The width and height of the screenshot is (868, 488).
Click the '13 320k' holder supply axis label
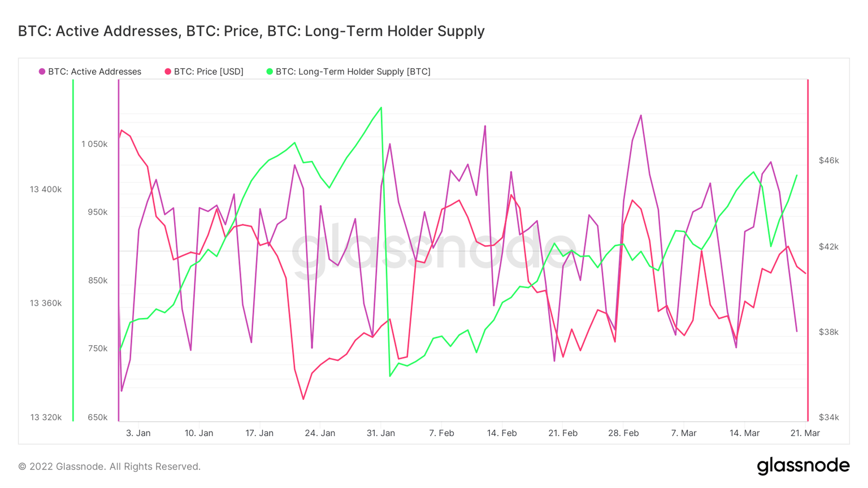point(46,417)
